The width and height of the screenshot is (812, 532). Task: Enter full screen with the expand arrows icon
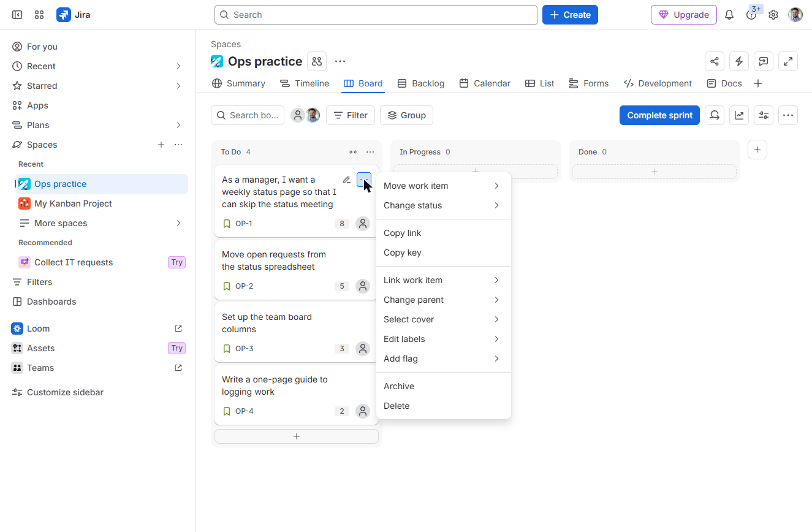[x=788, y=61]
